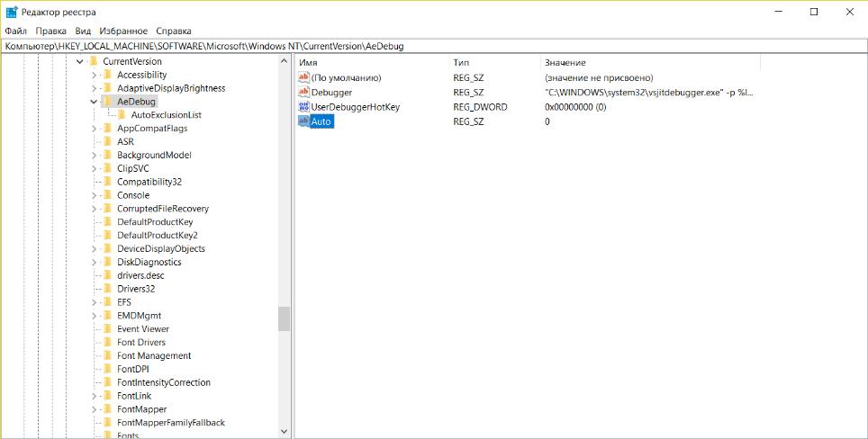Viewport: 868px width, 439px height.
Task: Collapse the CurrentVersion tree node
Action: point(80,61)
